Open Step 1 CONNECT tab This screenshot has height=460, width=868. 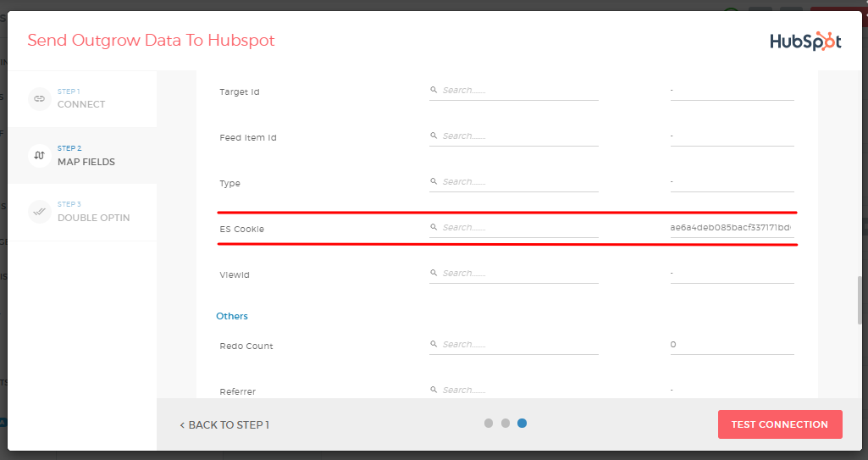[82, 99]
